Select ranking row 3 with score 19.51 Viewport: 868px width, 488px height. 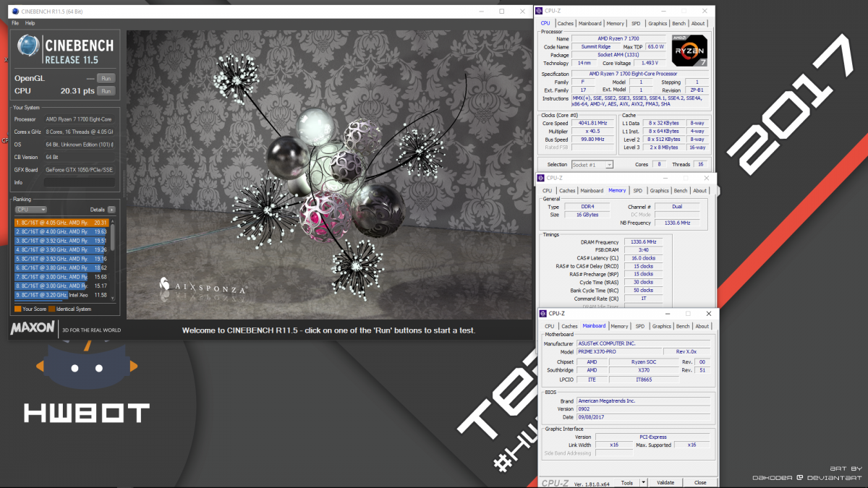(61, 241)
